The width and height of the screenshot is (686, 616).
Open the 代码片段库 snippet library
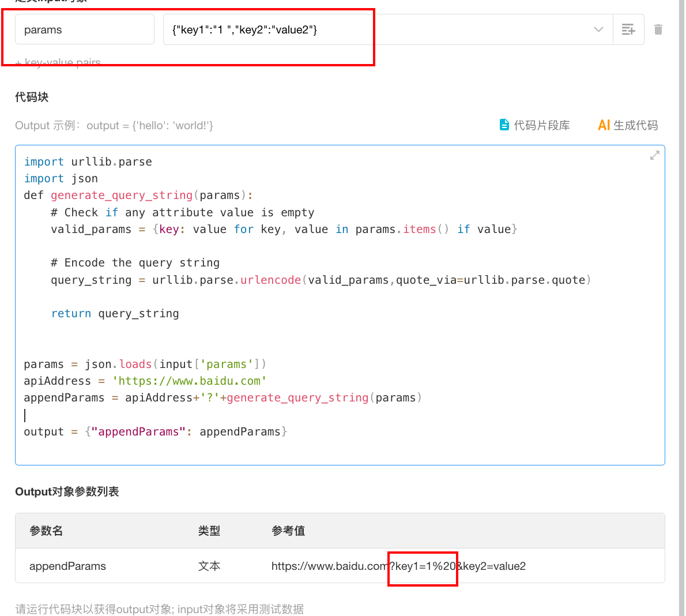(x=534, y=125)
